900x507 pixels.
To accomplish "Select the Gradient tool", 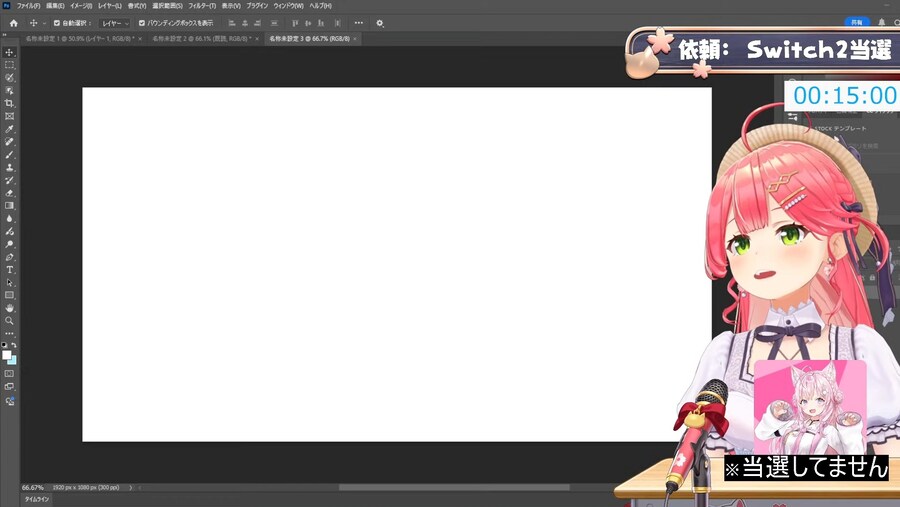I will point(9,206).
